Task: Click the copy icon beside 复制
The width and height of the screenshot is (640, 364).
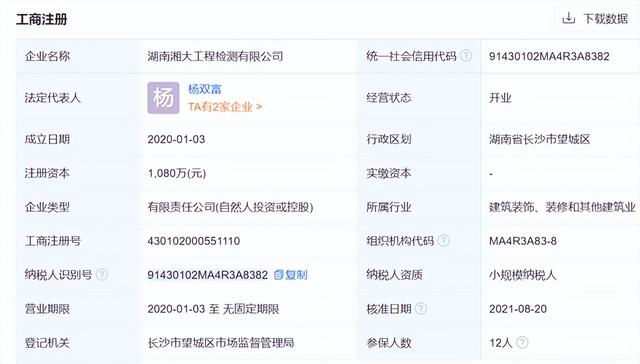Action: [x=278, y=275]
